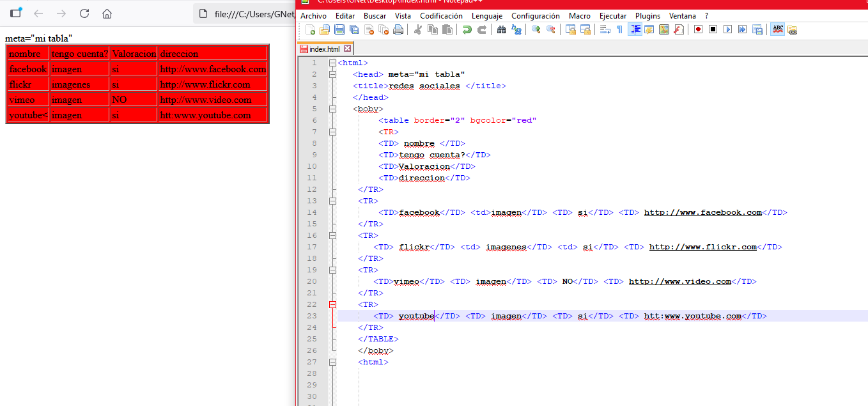Reload the page in the browser
Screen dimensions: 868x406
[x=84, y=13]
